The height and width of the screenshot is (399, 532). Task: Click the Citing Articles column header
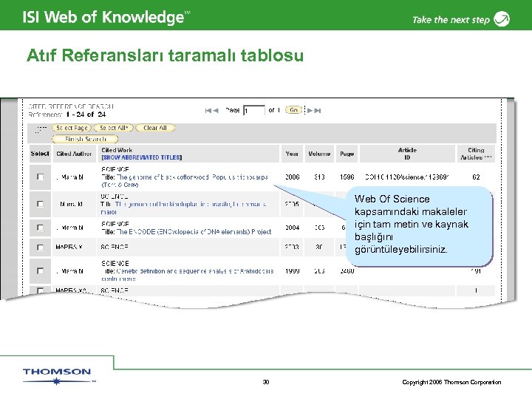[x=476, y=154]
